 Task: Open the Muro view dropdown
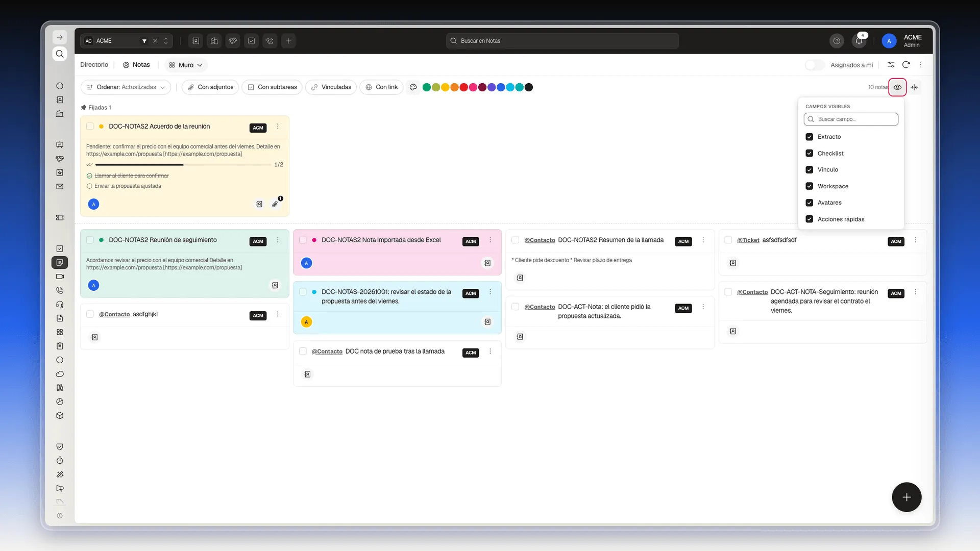pyautogui.click(x=186, y=65)
